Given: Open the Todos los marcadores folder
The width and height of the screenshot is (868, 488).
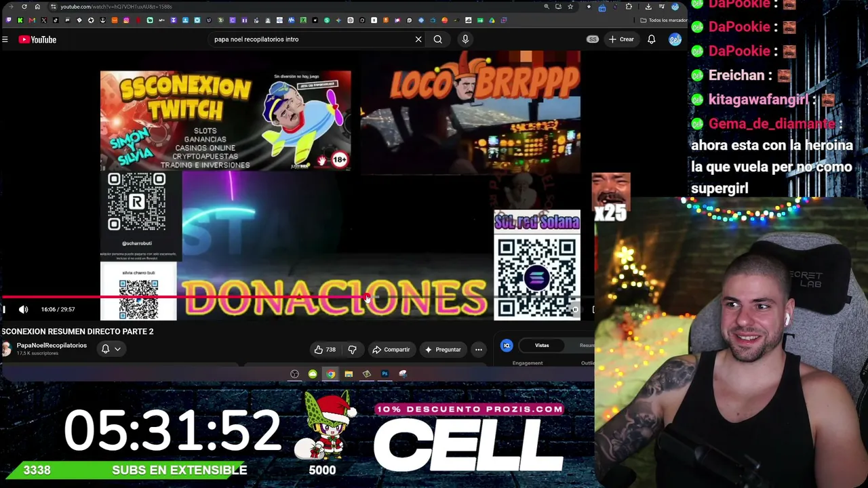Looking at the screenshot, I should coord(663,20).
